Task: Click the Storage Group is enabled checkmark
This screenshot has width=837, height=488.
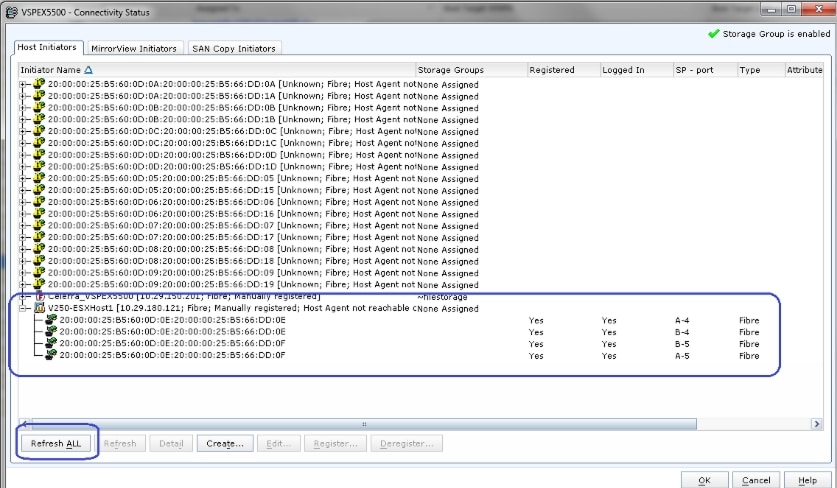Action: point(714,34)
